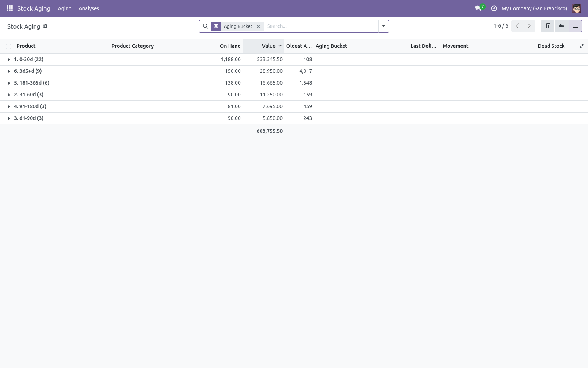Open the user avatar menu
This screenshot has height=368, width=588.
click(577, 8)
